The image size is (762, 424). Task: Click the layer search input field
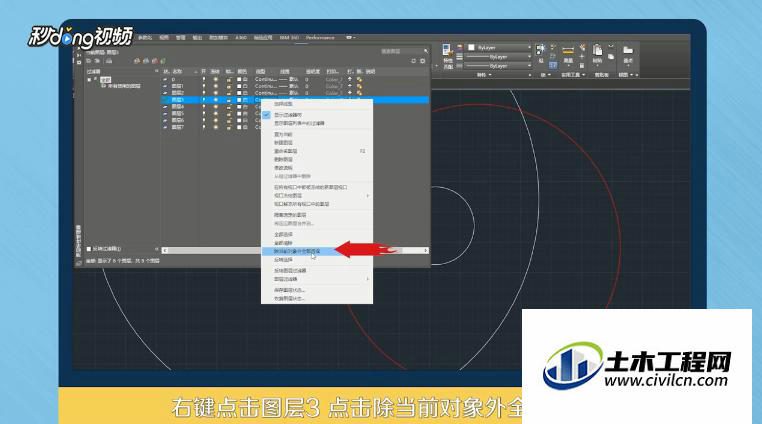point(399,51)
